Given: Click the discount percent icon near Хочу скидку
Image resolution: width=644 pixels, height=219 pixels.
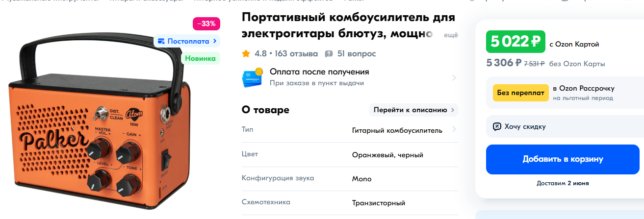Looking at the screenshot, I should coord(497,126).
